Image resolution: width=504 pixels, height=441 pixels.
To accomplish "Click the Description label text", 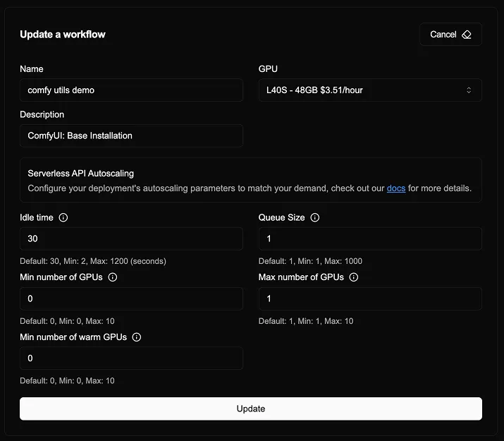I will click(42, 114).
